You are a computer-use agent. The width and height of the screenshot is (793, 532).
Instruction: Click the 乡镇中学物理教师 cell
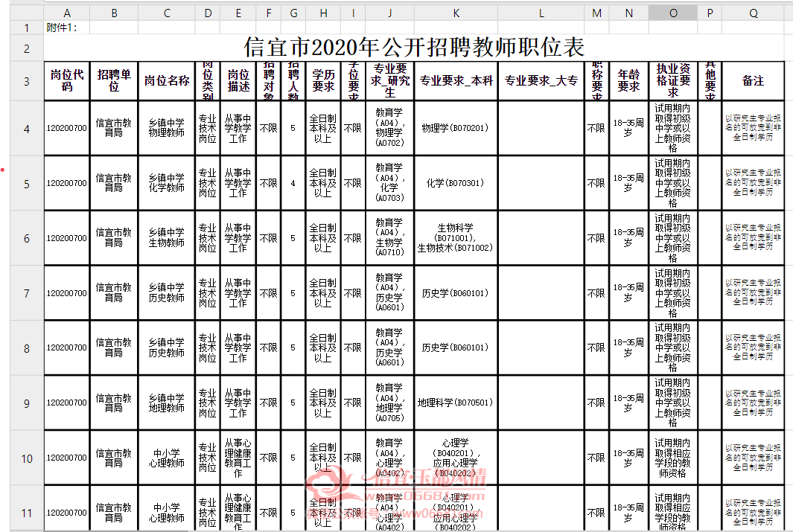[x=167, y=128]
